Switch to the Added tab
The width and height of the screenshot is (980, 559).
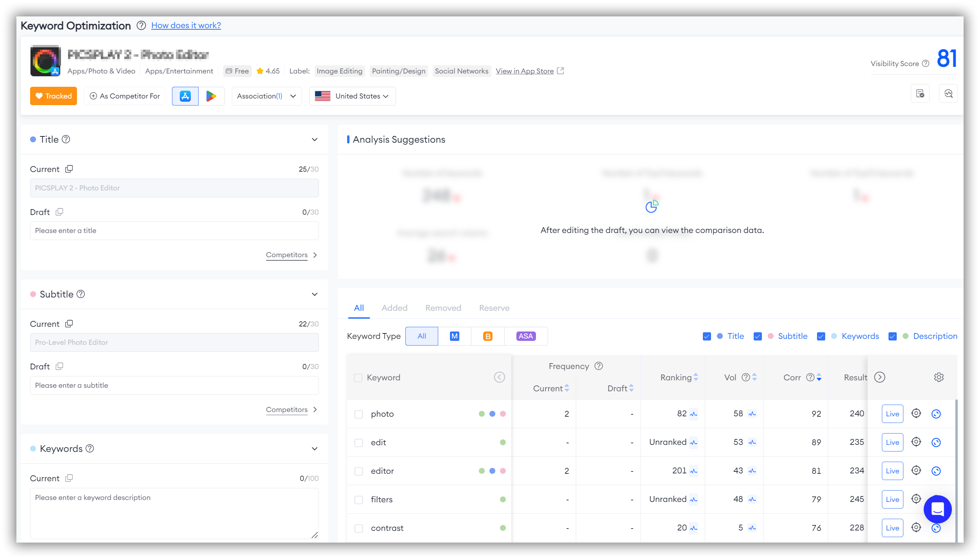point(394,308)
